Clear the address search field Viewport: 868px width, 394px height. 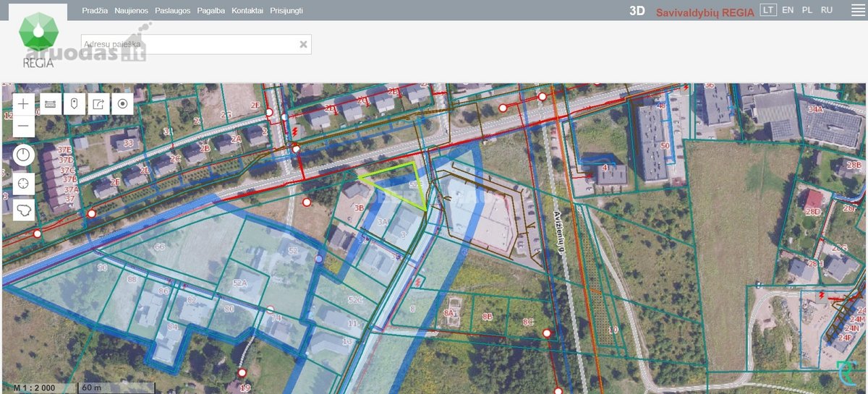[x=304, y=44]
